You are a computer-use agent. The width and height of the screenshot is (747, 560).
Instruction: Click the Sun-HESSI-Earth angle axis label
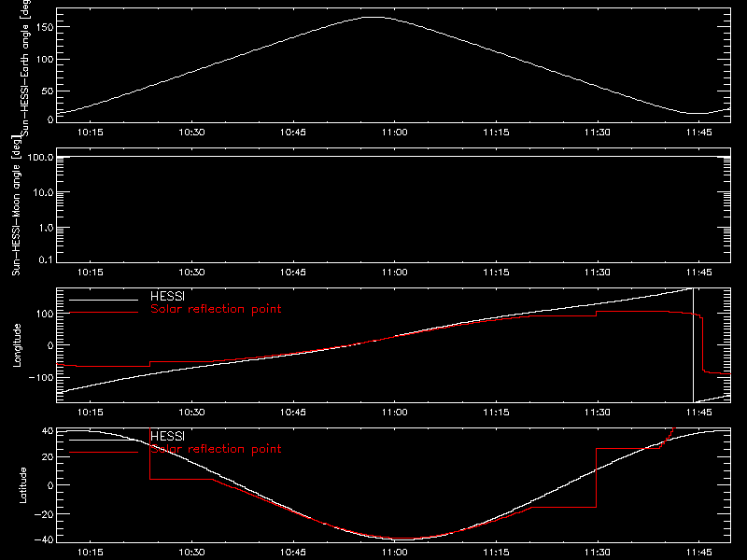[25, 67]
